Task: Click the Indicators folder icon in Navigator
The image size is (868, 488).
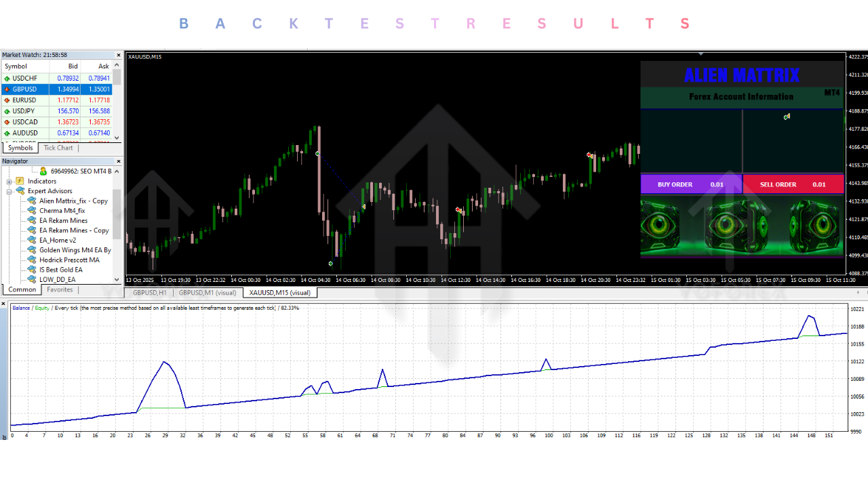Action: pos(20,182)
